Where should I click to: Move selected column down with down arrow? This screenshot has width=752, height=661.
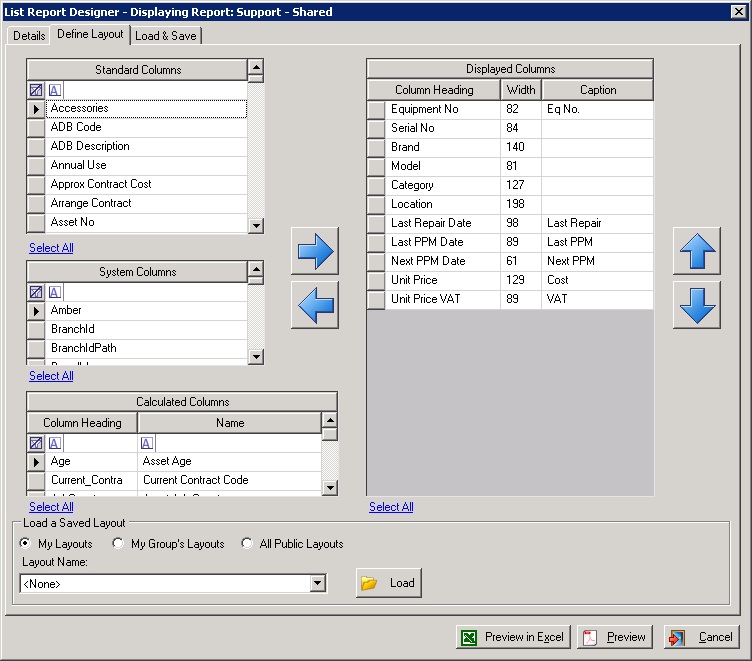click(x=696, y=304)
